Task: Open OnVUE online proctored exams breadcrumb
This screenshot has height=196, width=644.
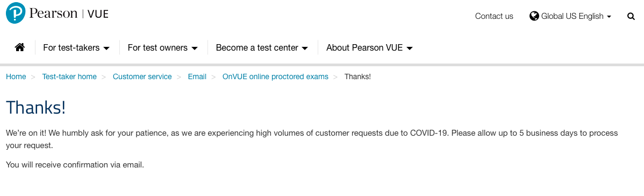Action: tap(276, 76)
